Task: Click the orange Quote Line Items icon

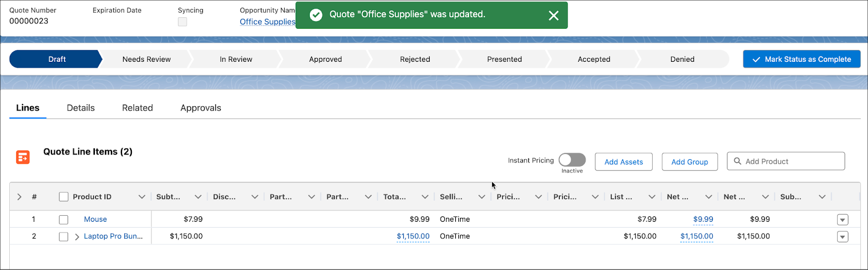Action: (x=23, y=157)
